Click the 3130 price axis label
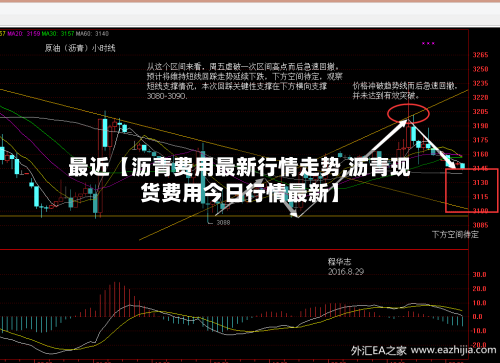Screen dimensions: 500x363 coord(480,182)
